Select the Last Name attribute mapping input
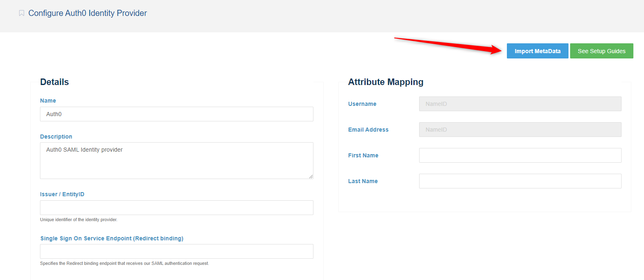The image size is (644, 280). pyautogui.click(x=520, y=181)
